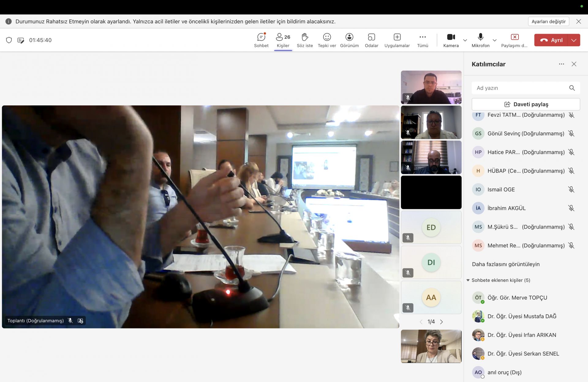Collapse Sohbete eklenen kişiler section
588x382 pixels.
pos(468,280)
